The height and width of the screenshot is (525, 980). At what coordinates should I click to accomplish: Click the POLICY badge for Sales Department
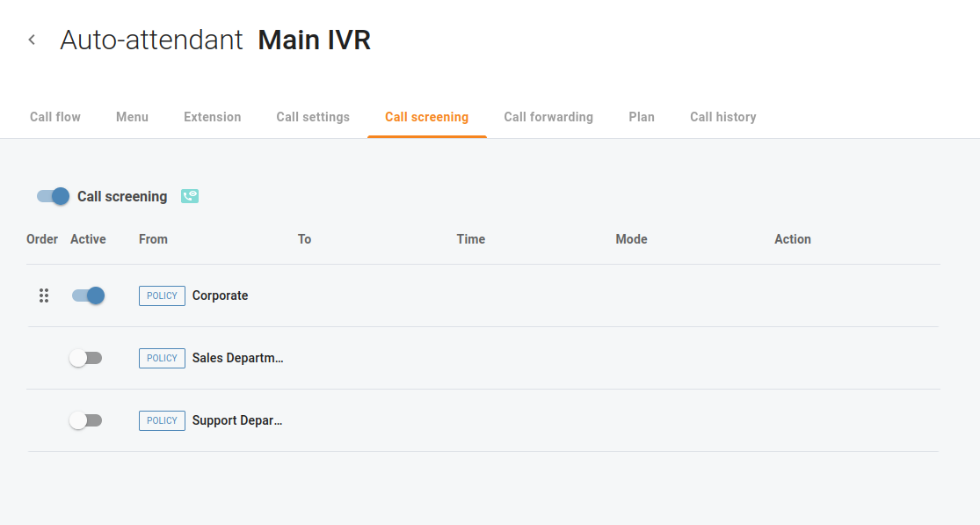point(162,358)
